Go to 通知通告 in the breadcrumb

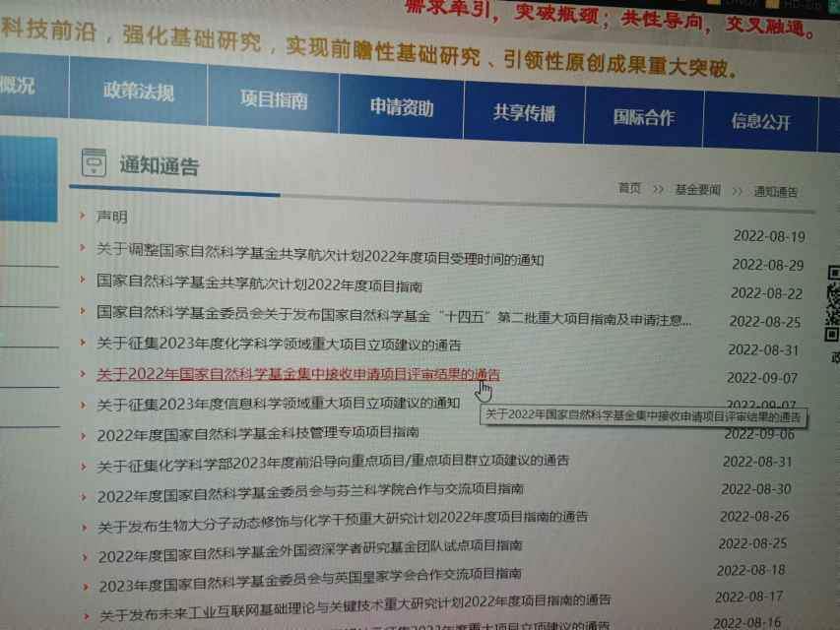point(776,192)
